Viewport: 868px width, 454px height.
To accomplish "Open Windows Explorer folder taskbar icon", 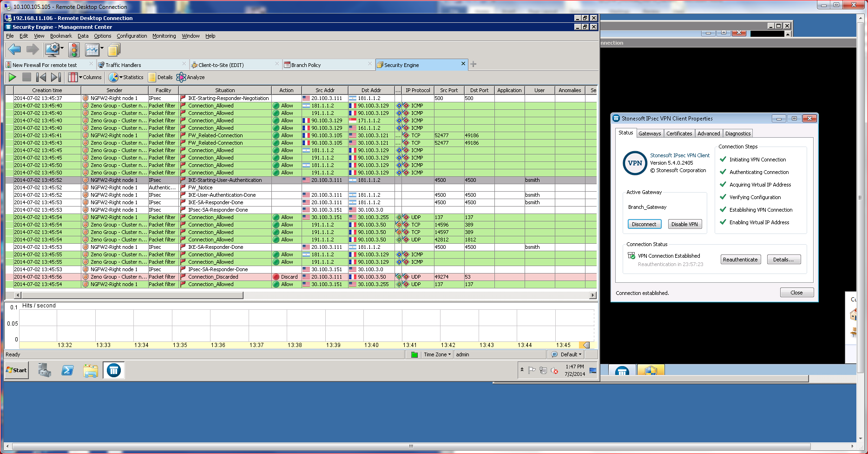I will [x=91, y=370].
